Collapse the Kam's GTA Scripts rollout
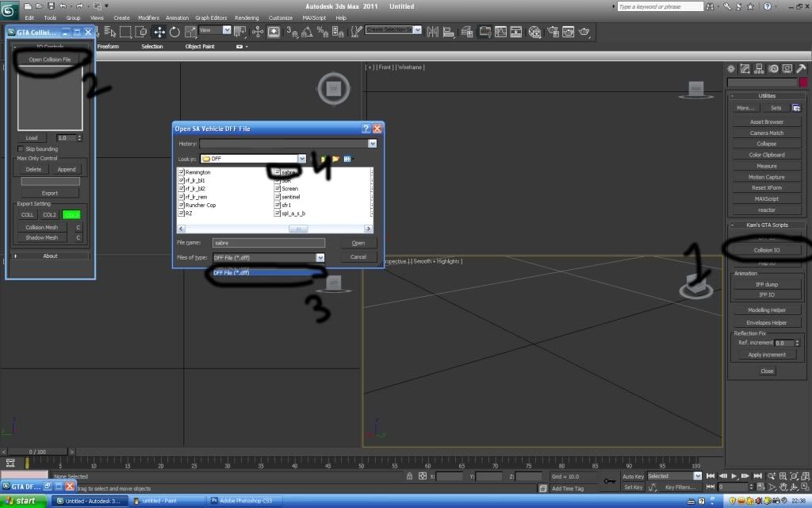The height and width of the screenshot is (508, 812). (x=767, y=225)
